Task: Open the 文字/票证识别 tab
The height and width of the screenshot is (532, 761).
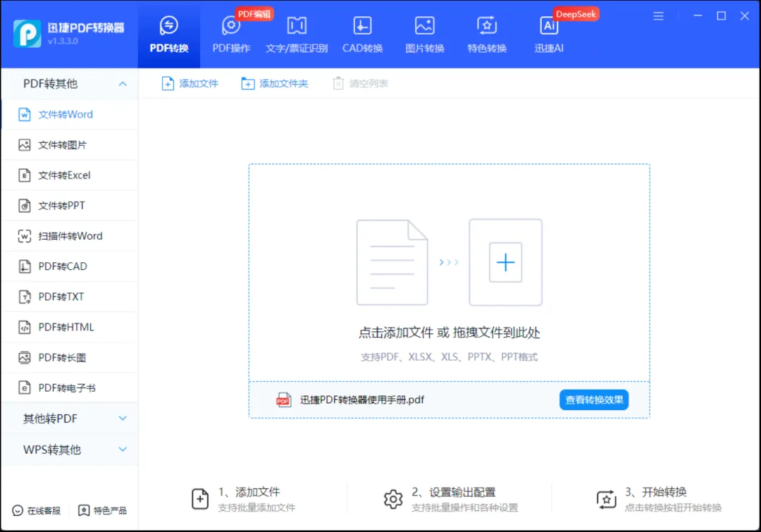Action: click(297, 34)
